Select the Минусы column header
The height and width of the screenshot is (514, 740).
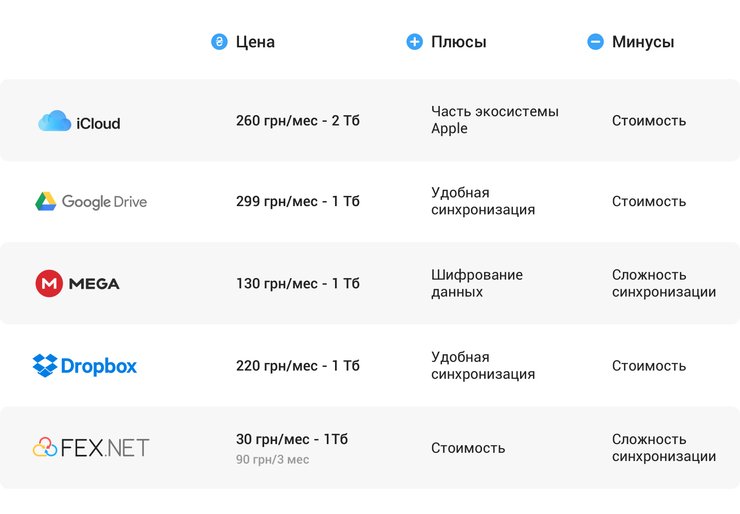point(642,42)
